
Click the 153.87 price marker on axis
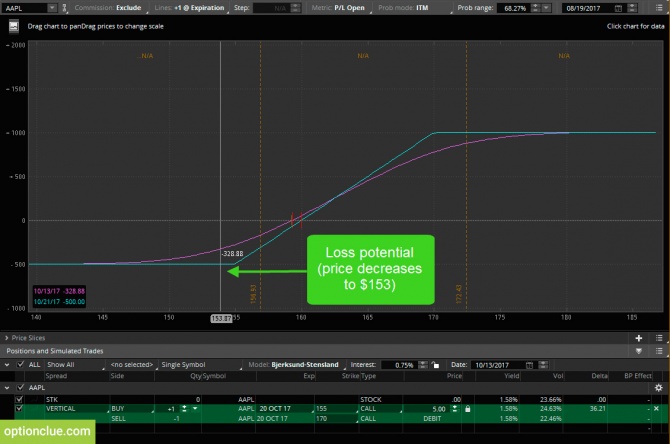point(221,318)
